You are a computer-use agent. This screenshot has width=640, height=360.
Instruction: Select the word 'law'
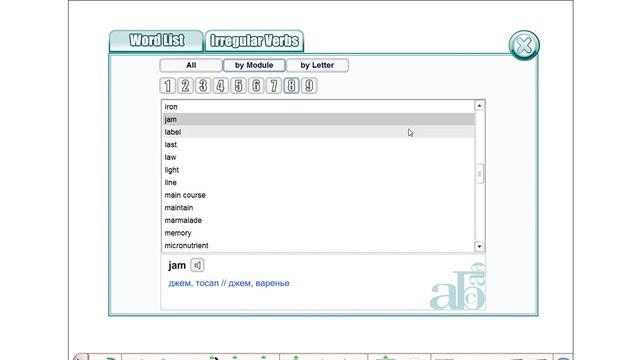318,158
